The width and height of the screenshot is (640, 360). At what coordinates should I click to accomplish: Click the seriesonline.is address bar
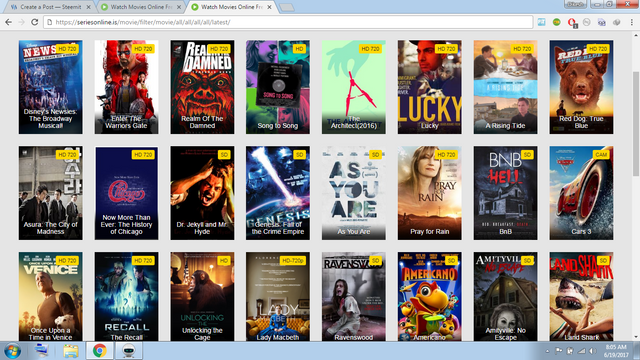[288, 22]
